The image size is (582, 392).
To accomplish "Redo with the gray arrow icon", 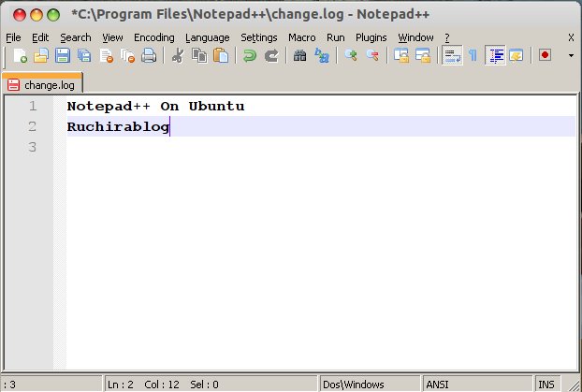I will click(271, 56).
